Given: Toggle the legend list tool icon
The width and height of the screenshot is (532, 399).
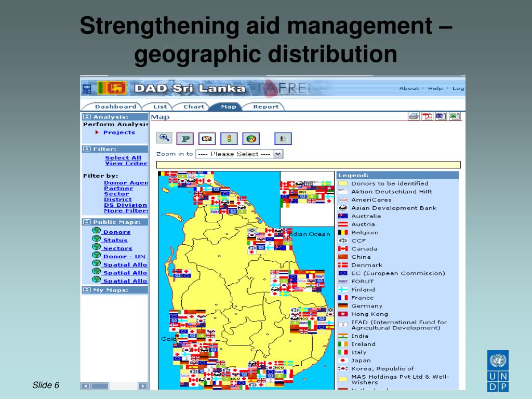Looking at the screenshot, I should pyautogui.click(x=283, y=138).
